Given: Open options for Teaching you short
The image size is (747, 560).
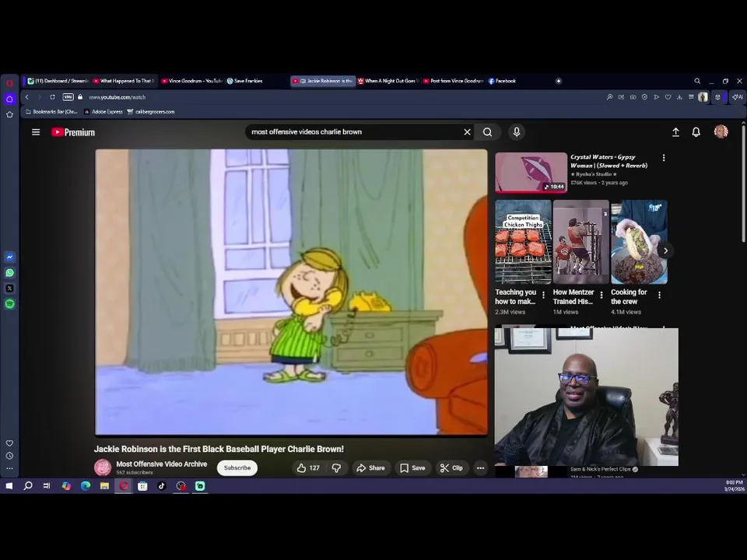Looking at the screenshot, I should 543,296.
